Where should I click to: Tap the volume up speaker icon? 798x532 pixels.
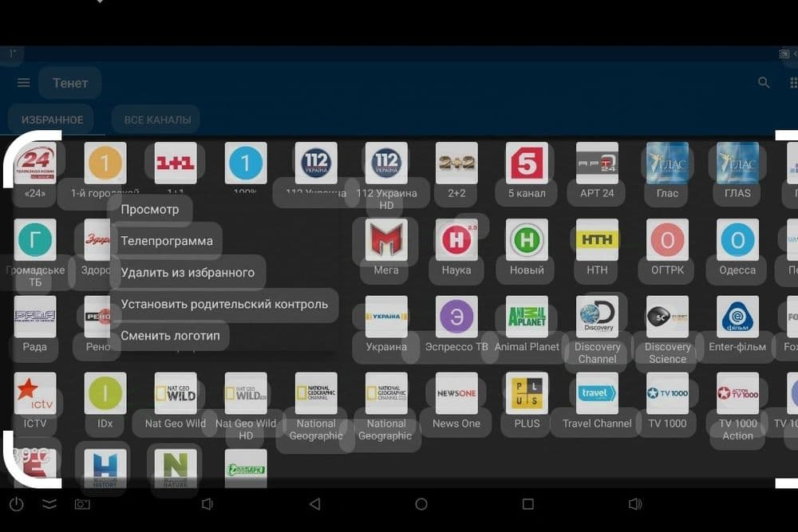[635, 504]
